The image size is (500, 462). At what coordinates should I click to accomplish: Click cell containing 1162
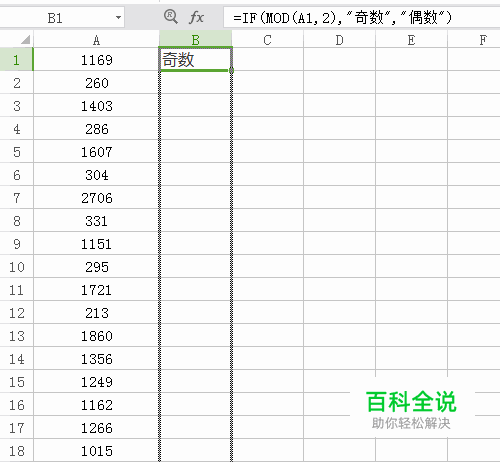96,404
